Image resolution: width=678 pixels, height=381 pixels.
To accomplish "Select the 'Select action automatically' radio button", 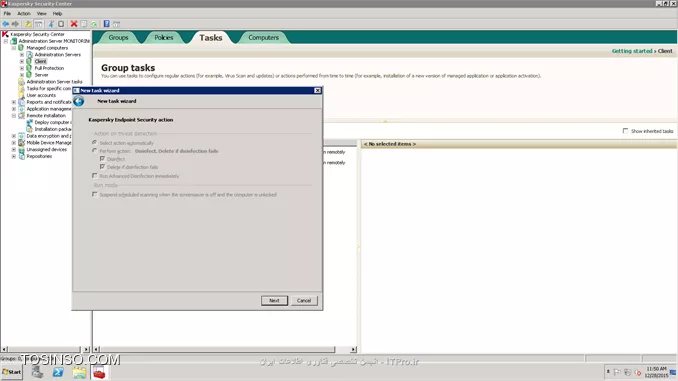I will pyautogui.click(x=94, y=142).
